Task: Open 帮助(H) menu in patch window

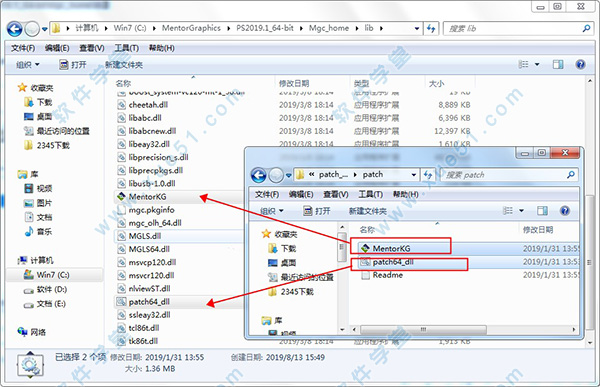Action: pos(406,194)
